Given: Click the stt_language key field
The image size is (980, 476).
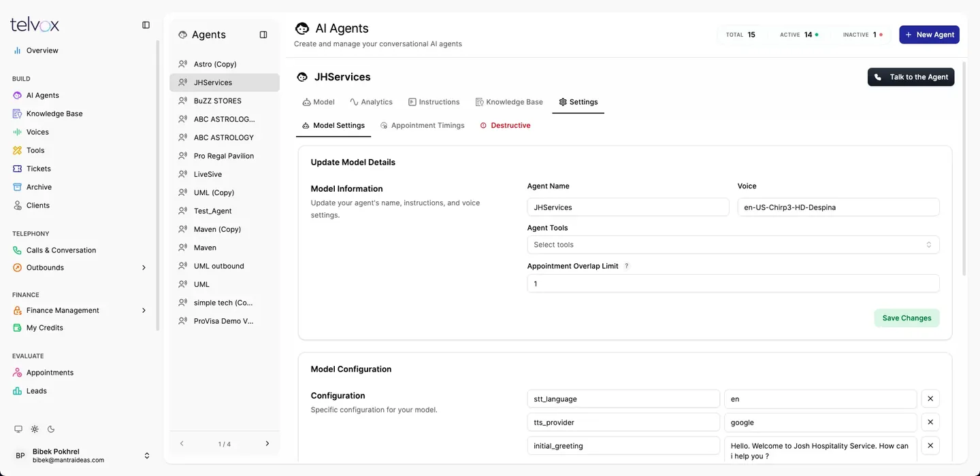Looking at the screenshot, I should click(x=623, y=399).
